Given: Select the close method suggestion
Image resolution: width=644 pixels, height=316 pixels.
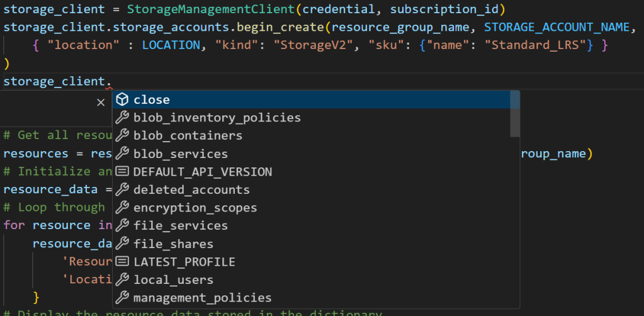Looking at the screenshot, I should point(151,99).
